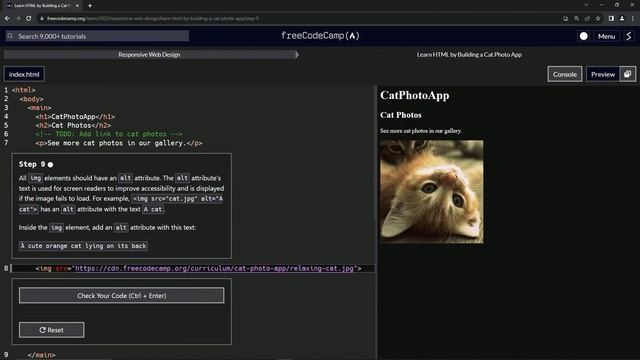Screen dimensions: 640x360
Task: Open the Responsive Web Design breadcrumb
Action: click(x=149, y=55)
